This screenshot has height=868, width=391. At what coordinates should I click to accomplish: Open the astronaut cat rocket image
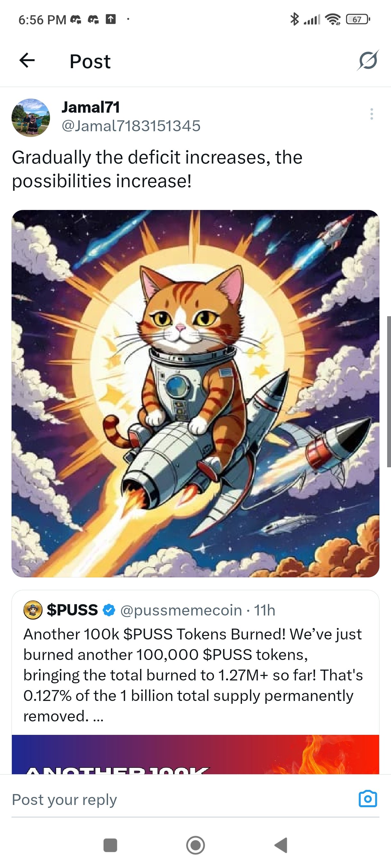coord(195,394)
